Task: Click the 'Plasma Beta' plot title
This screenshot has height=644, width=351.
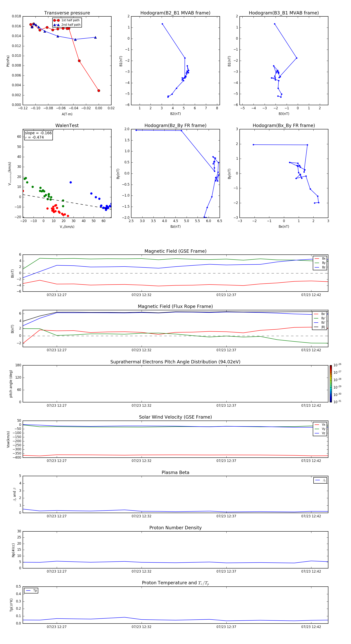Action: pyautogui.click(x=175, y=472)
